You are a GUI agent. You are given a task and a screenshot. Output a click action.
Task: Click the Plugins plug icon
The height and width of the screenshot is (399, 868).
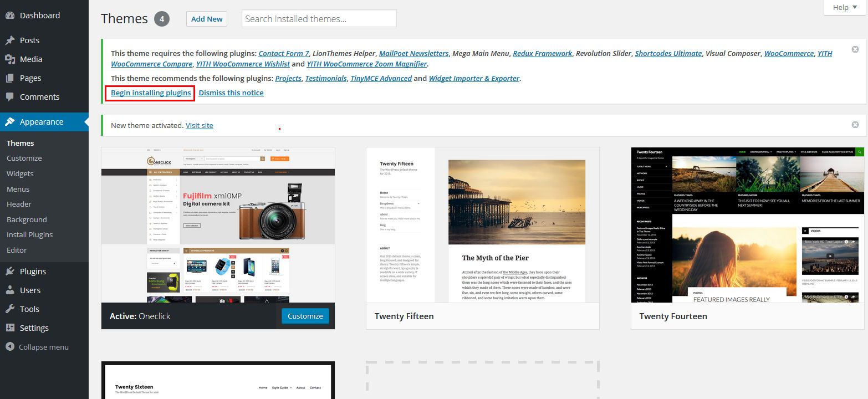pos(10,272)
